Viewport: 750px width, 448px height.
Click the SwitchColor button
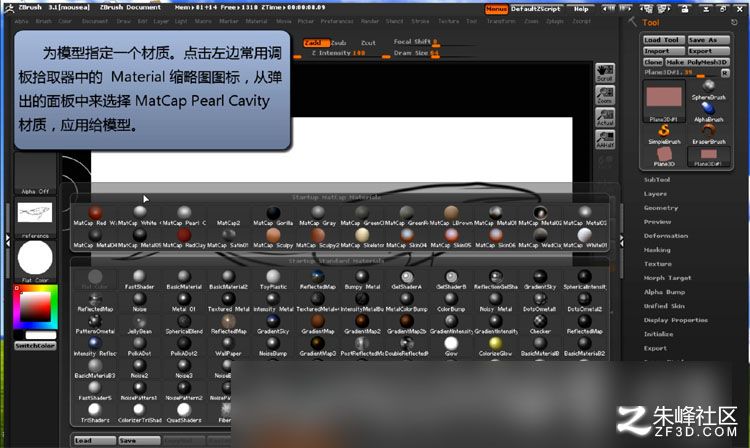(35, 346)
